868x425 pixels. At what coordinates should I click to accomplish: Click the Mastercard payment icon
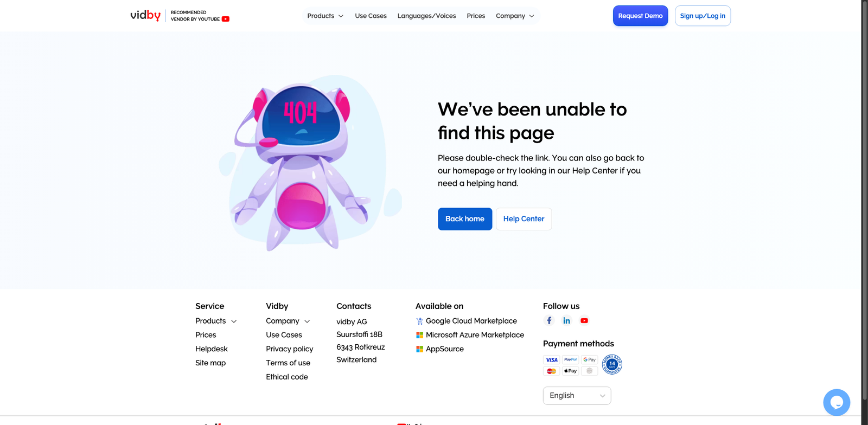(551, 371)
